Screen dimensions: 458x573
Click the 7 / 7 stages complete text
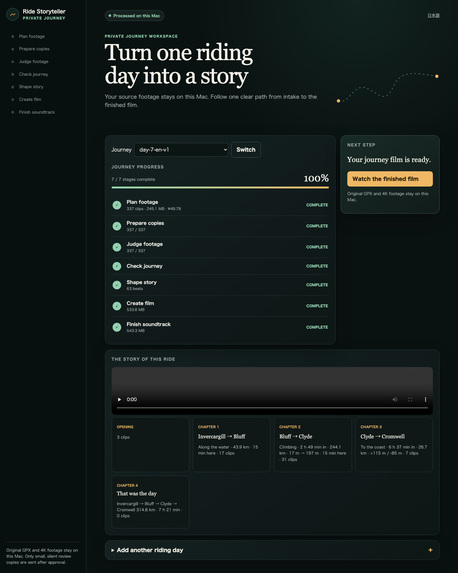pyautogui.click(x=133, y=179)
